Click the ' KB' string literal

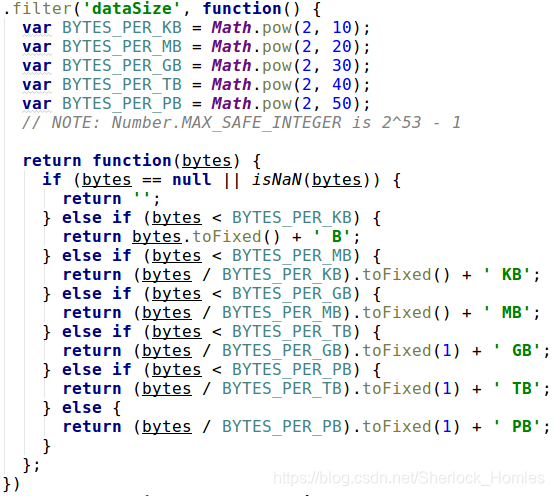[x=507, y=275]
